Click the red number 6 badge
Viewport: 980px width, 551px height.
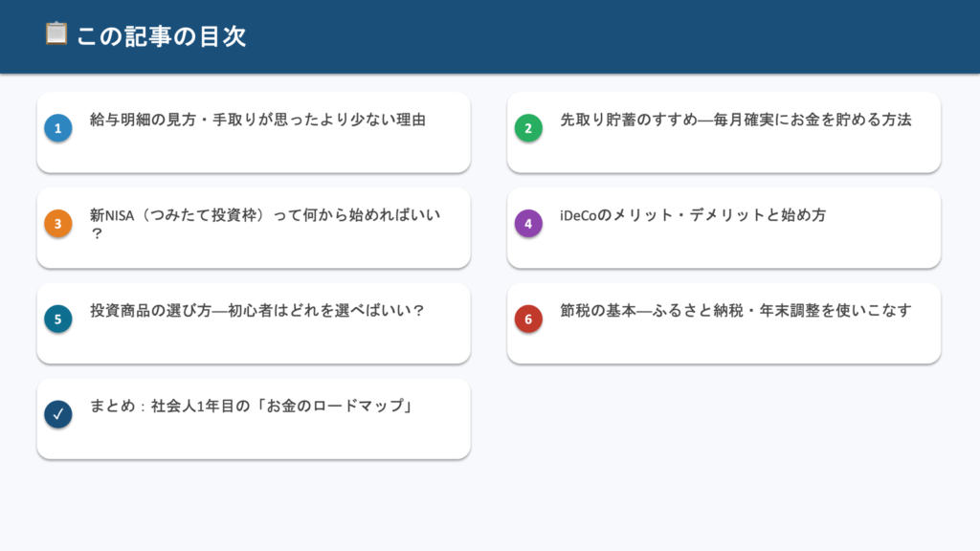(x=528, y=320)
